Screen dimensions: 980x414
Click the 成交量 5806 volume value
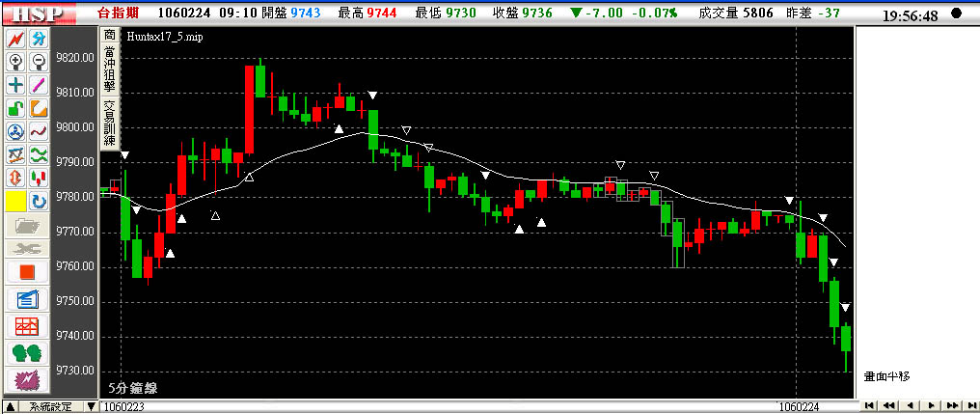[x=736, y=13]
